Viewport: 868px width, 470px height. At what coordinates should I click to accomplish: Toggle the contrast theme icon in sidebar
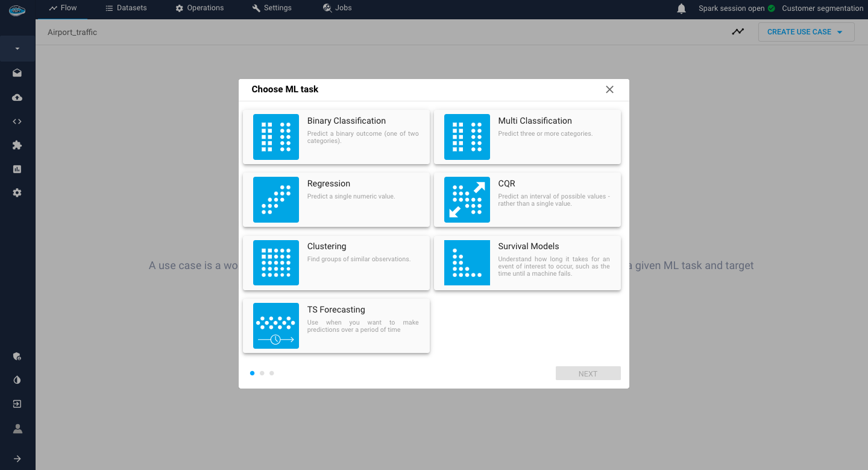coord(17,380)
